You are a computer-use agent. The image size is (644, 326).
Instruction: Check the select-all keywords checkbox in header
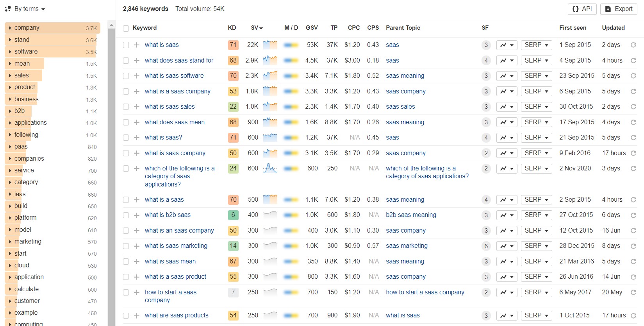pos(126,28)
